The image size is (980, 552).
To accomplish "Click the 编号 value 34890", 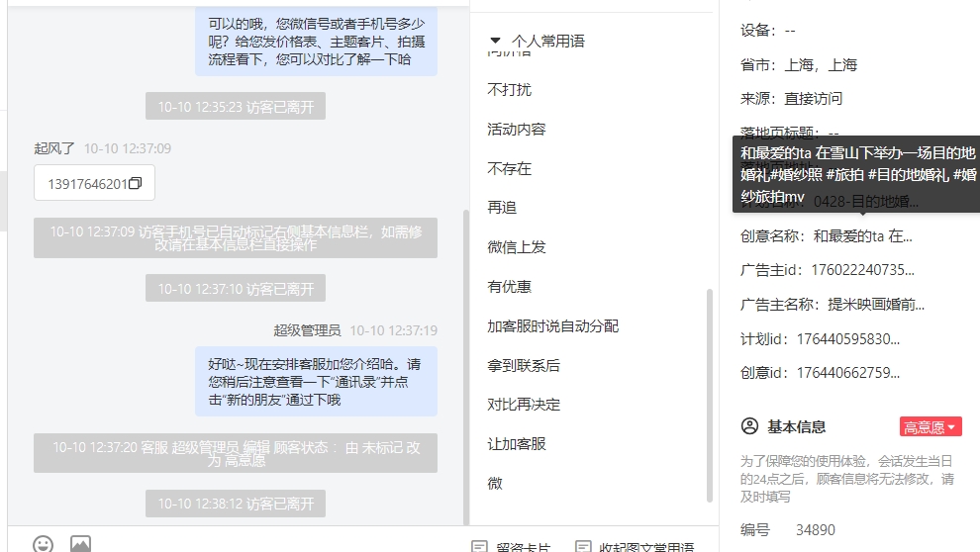I will 815,530.
